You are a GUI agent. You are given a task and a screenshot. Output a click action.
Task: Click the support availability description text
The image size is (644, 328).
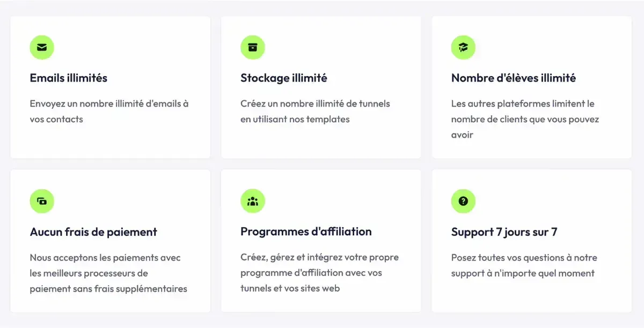coord(524,265)
